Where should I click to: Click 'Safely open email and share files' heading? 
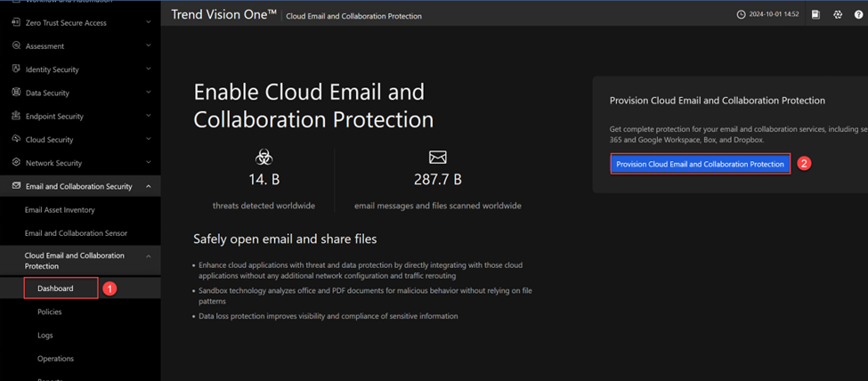click(285, 239)
